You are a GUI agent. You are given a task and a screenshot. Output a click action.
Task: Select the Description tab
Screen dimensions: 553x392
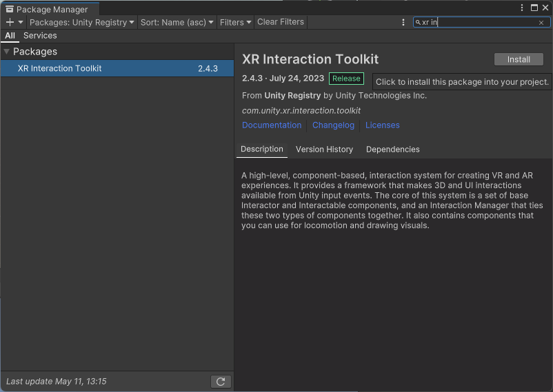coord(262,149)
